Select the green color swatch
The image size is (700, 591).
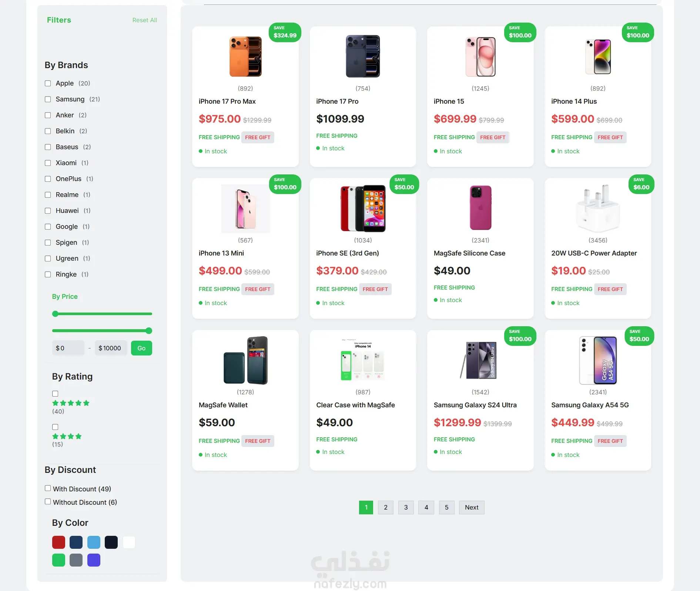point(58,560)
